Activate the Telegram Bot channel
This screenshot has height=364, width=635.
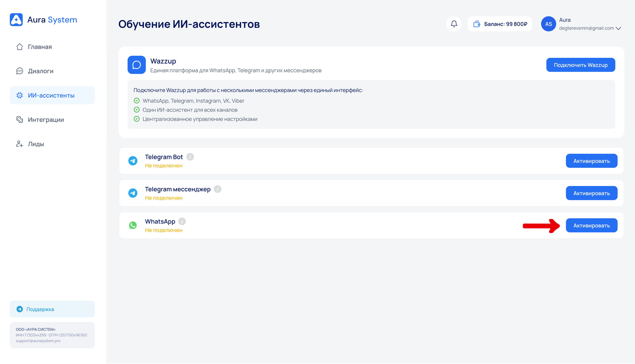(x=591, y=161)
